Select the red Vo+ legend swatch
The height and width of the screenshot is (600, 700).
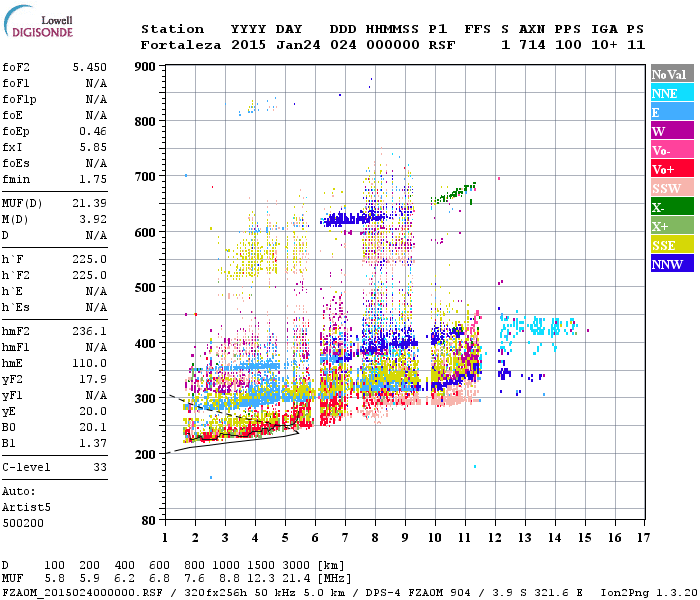[x=672, y=169]
